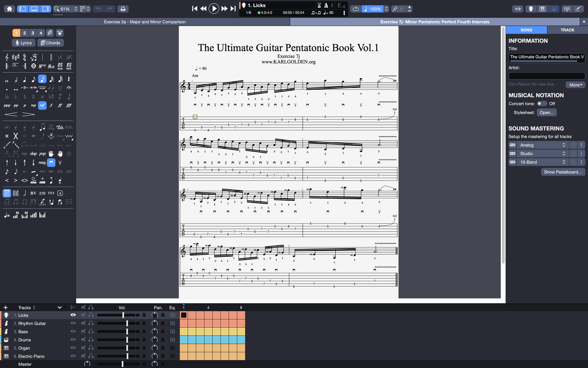Screen dimensions: 588x368
Task: Expand the More options under Artist
Action: (x=575, y=85)
